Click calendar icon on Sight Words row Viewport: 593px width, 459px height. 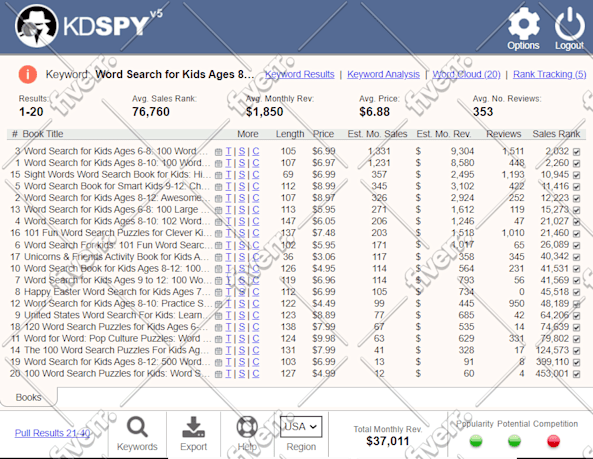tap(218, 175)
